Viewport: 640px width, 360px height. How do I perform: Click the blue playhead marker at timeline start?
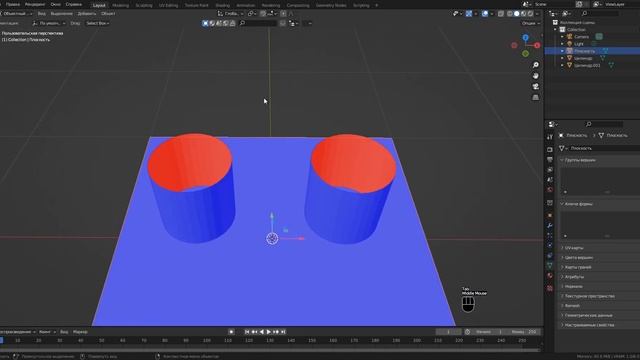pyautogui.click(x=1, y=340)
